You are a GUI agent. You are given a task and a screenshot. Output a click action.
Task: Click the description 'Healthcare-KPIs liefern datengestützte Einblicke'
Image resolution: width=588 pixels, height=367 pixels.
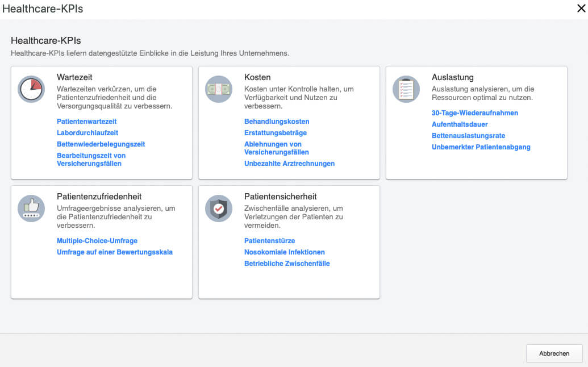150,53
